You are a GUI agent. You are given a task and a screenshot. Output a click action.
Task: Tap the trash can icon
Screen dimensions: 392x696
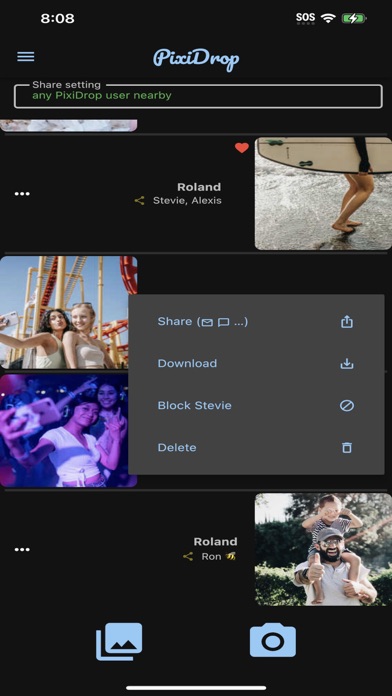347,447
